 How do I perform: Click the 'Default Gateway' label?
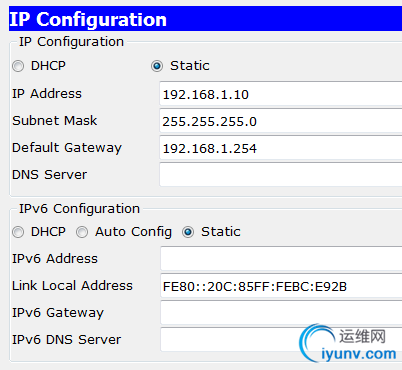click(x=67, y=148)
